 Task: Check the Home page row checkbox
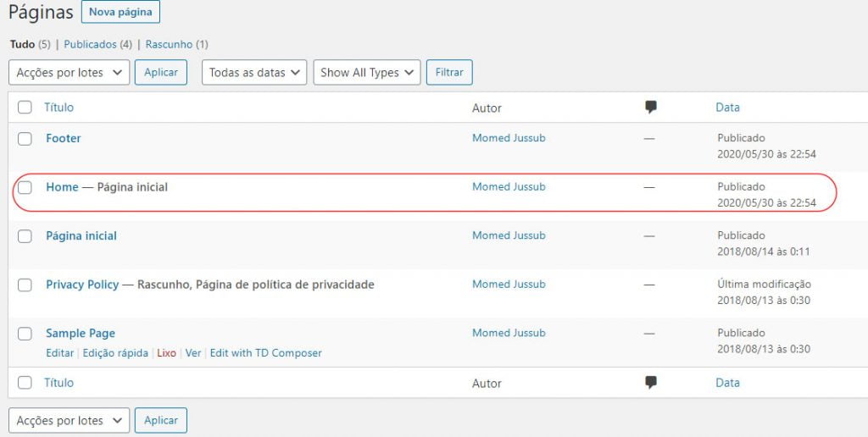coord(25,187)
